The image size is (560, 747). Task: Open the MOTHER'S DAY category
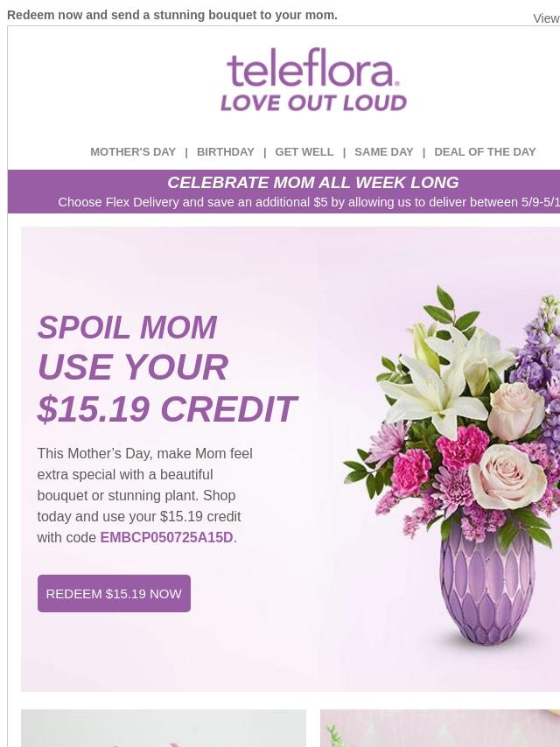pyautogui.click(x=133, y=152)
